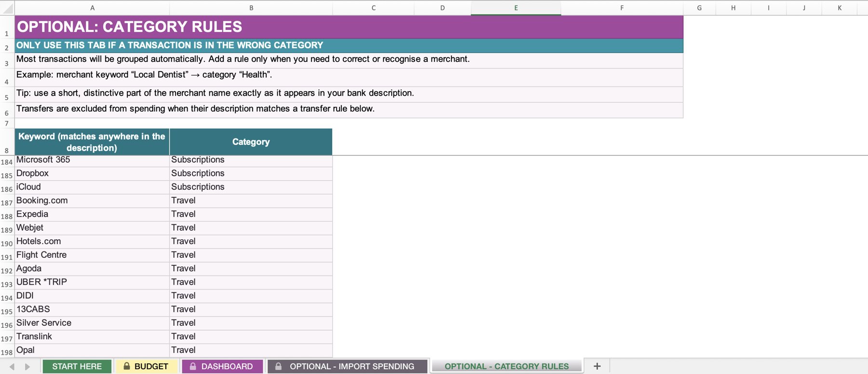
Task: Select Travel category for 13CABS row
Action: point(251,309)
